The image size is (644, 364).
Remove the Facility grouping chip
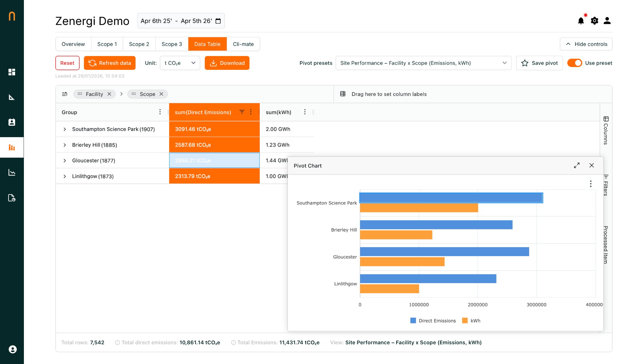pyautogui.click(x=109, y=94)
